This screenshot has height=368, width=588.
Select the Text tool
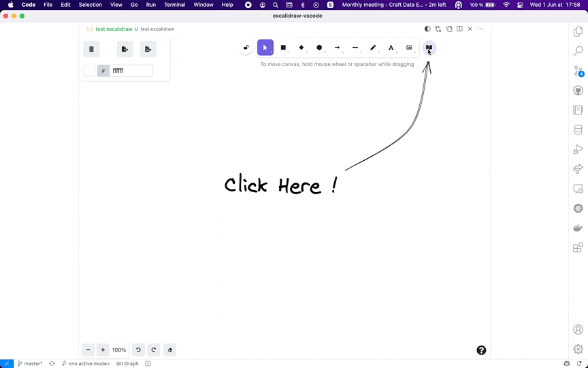[x=391, y=48]
